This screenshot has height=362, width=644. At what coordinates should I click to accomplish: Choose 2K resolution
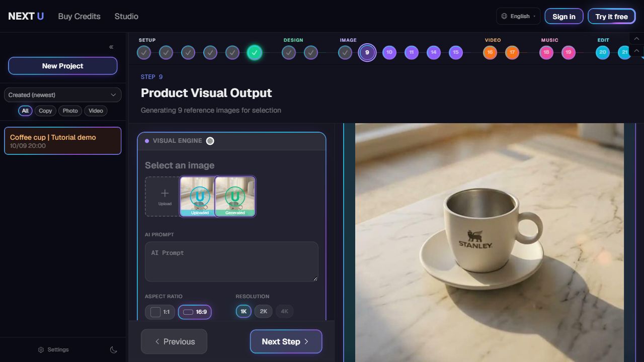[264, 311]
